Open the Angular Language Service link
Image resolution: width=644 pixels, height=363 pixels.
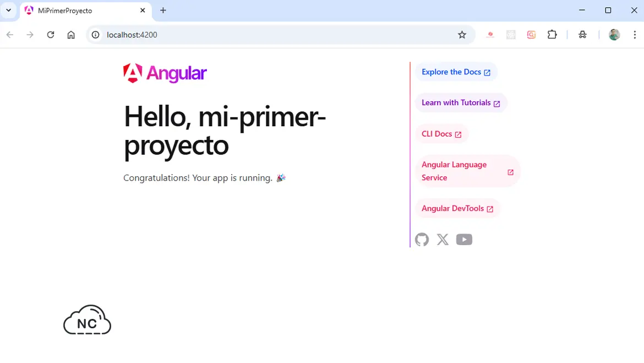point(467,171)
